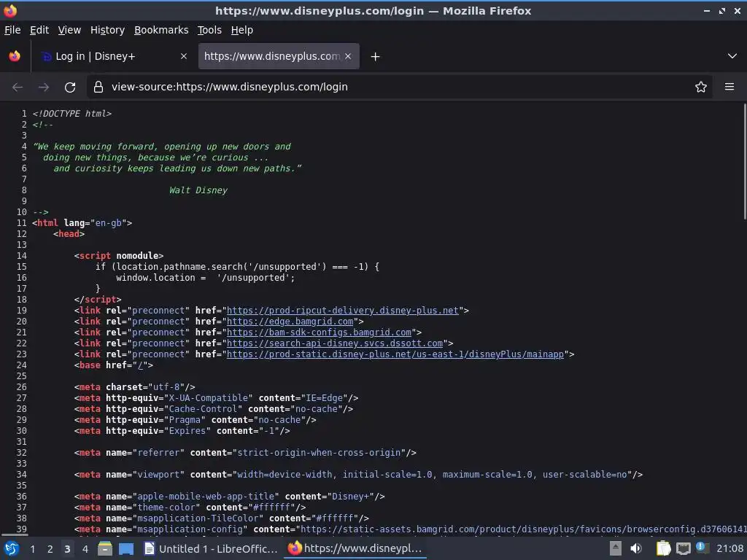
Task: Open the Firefox hamburger application menu
Action: click(x=729, y=87)
